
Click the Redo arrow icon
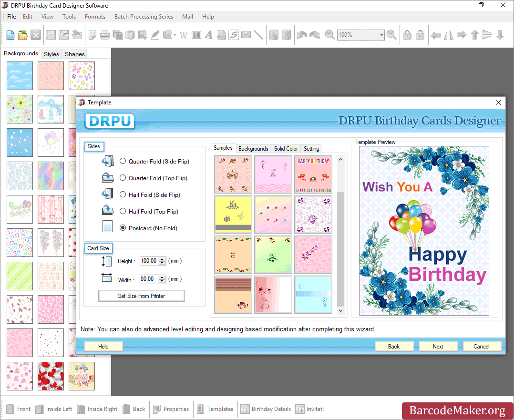[314, 35]
